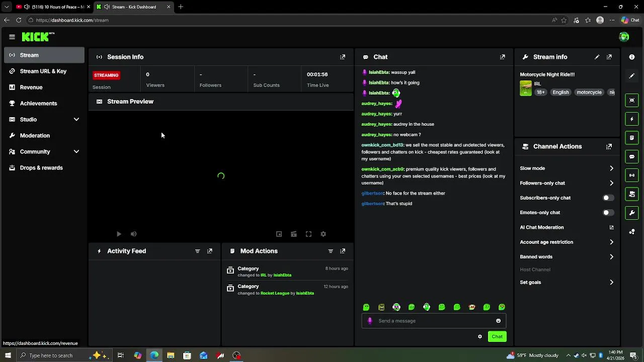The width and height of the screenshot is (644, 362).
Task: Open Set goals options
Action: coord(567,283)
